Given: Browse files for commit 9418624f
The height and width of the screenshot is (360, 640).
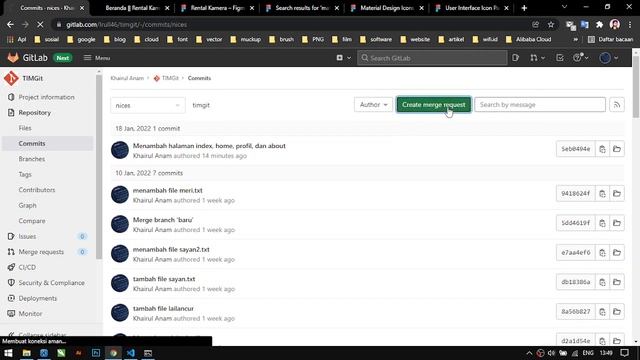Looking at the screenshot, I should click(x=617, y=193).
